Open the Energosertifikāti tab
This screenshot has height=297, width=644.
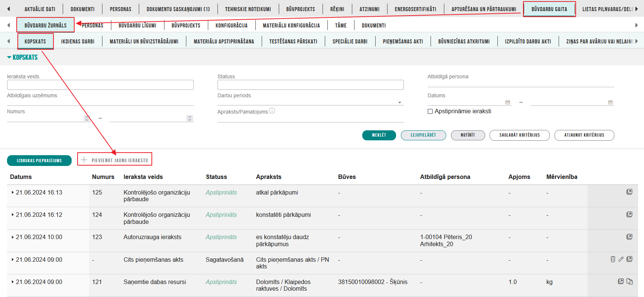tap(415, 9)
